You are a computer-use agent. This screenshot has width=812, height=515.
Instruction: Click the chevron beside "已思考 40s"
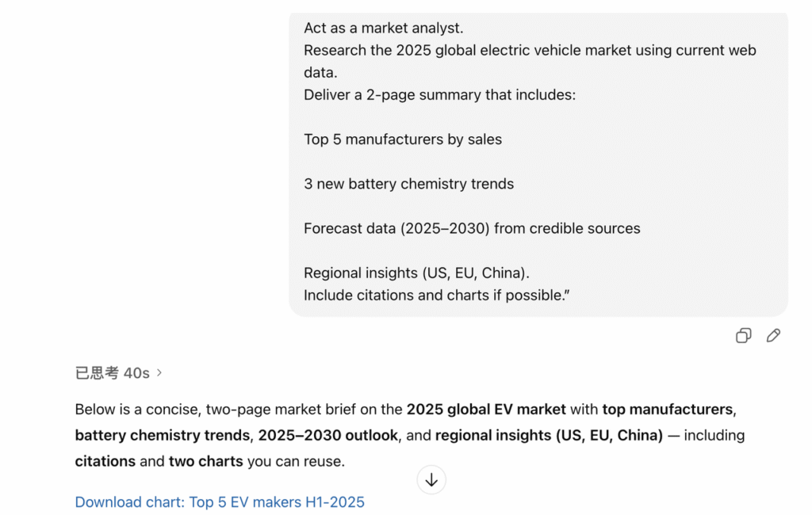tap(159, 372)
